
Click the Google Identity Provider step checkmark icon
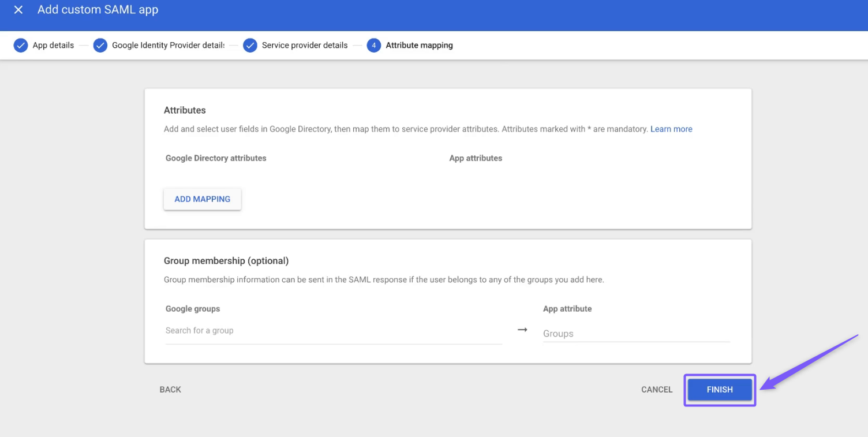[x=100, y=45]
